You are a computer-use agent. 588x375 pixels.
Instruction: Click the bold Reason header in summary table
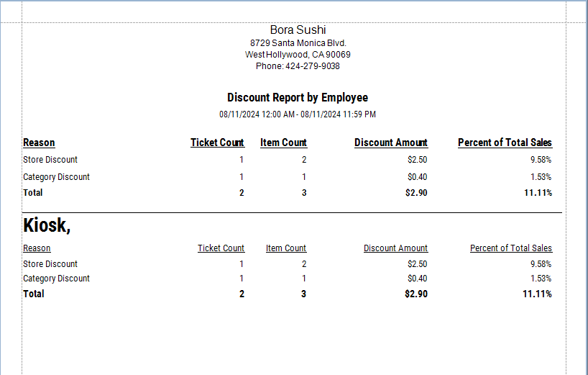point(39,143)
